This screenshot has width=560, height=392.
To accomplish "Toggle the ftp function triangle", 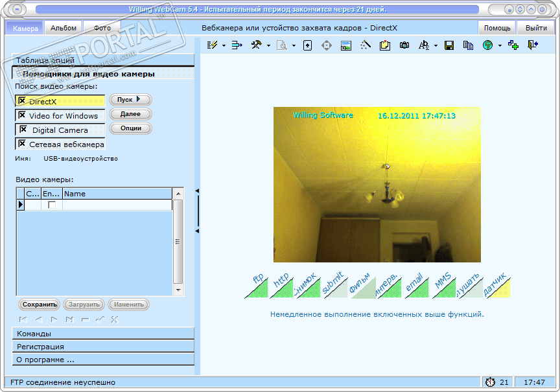I will (259, 288).
